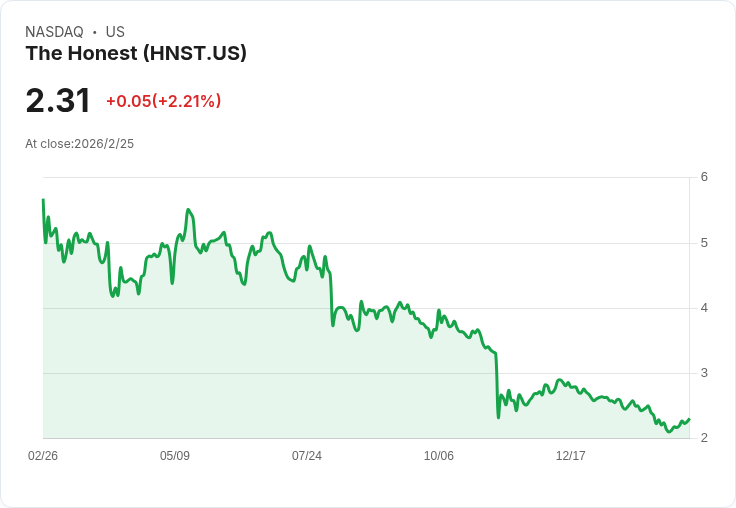Click the At close:2026/2/25 timestamp
The height and width of the screenshot is (508, 736).
click(79, 144)
